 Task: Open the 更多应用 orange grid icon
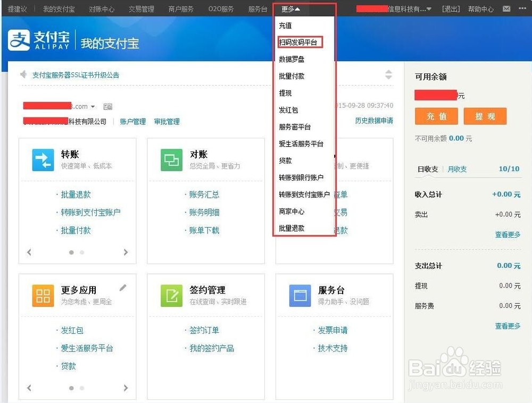[43, 296]
